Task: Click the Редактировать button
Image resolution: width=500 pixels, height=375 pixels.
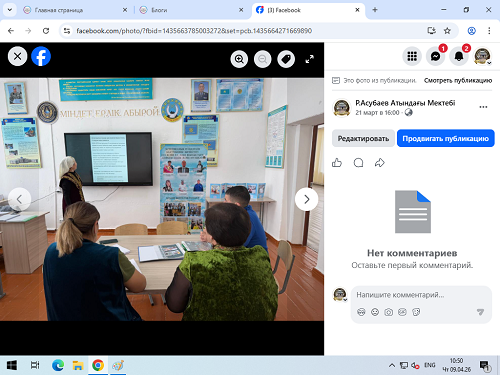Action: pyautogui.click(x=363, y=138)
